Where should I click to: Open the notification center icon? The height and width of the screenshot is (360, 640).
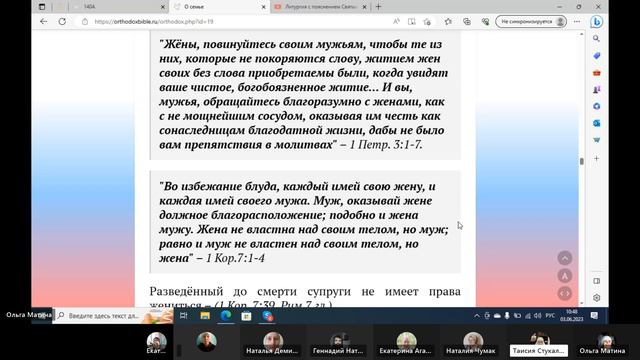(x=594, y=316)
